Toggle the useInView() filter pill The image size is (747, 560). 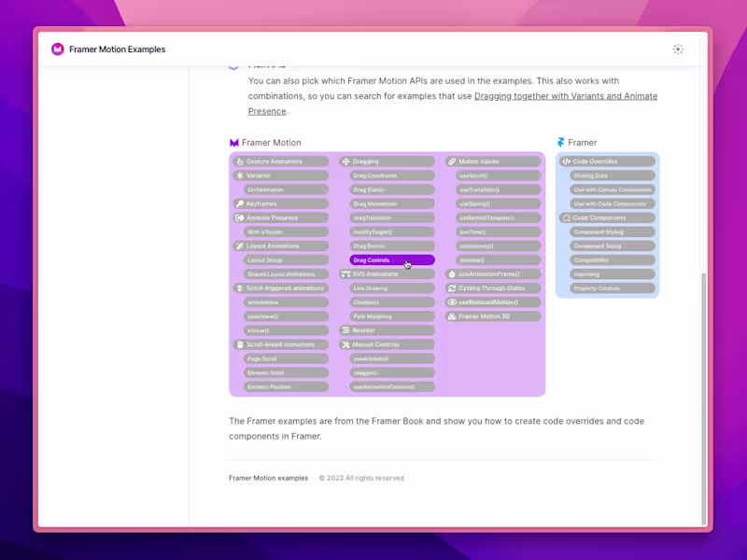click(286, 316)
